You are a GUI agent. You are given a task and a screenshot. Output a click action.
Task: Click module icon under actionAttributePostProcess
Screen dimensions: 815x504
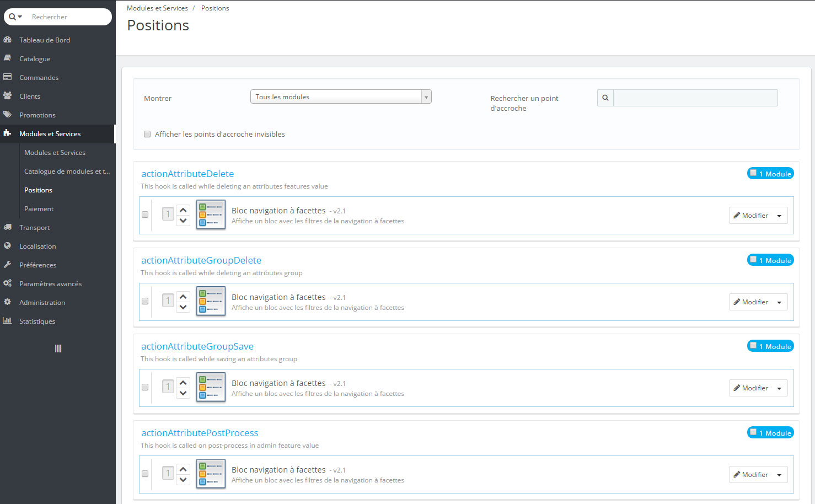(x=211, y=474)
